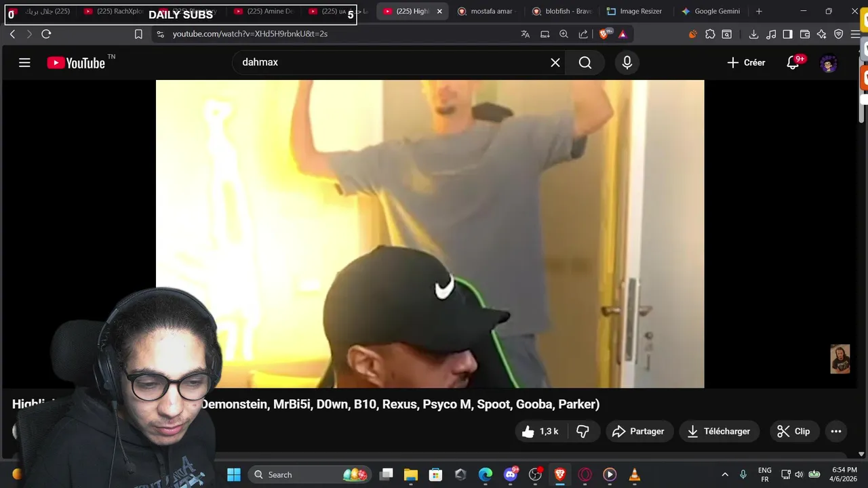Viewport: 868px width, 488px height.
Task: Open the account avatar menu
Action: coord(829,63)
